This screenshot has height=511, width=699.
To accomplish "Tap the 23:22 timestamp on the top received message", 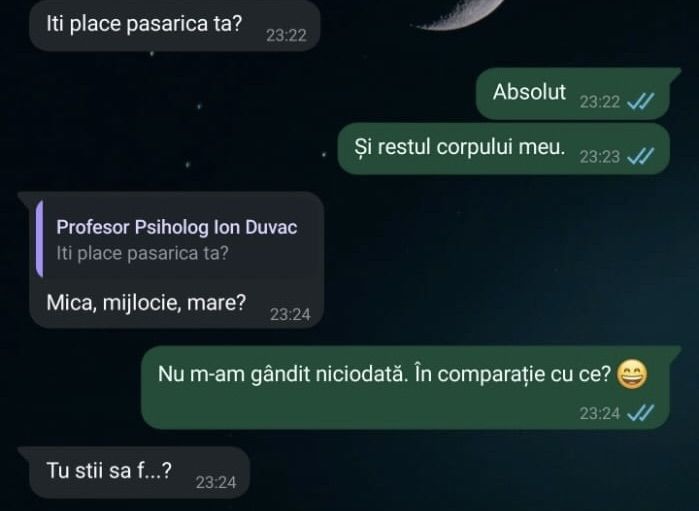I will 286,36.
